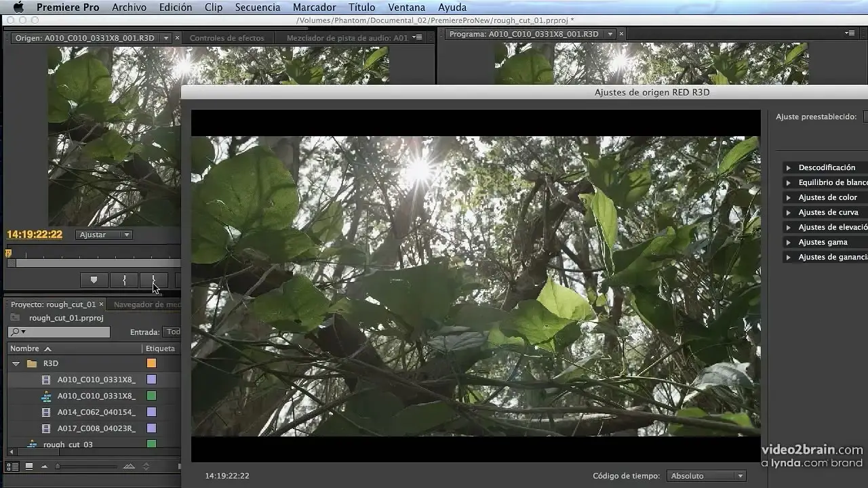Open the Secuencia menu
This screenshot has height=488, width=868.
258,7
